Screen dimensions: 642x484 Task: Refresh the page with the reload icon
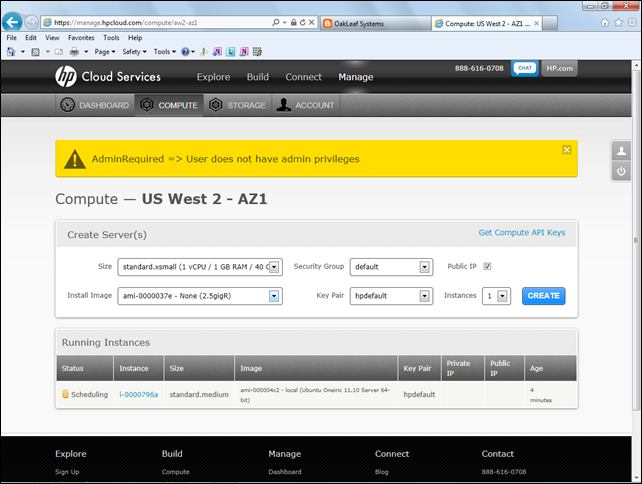click(x=303, y=22)
